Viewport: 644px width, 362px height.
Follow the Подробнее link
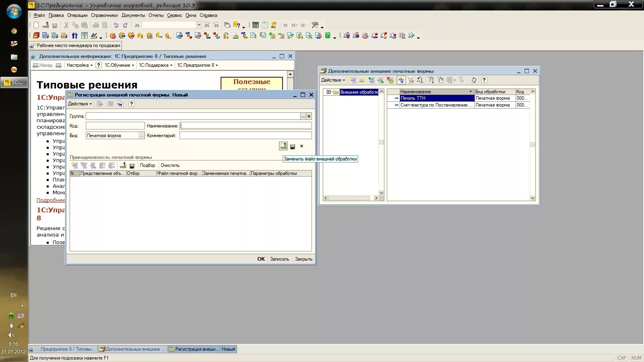[x=51, y=200]
